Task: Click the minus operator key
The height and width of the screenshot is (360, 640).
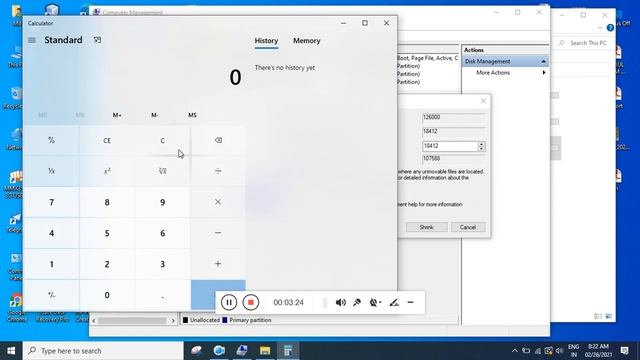Action: coord(218,233)
